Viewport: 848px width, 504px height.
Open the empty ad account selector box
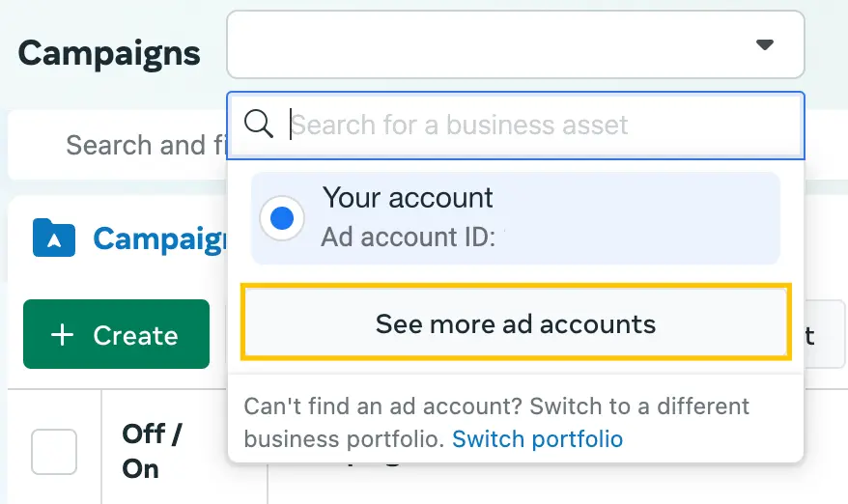[516, 44]
